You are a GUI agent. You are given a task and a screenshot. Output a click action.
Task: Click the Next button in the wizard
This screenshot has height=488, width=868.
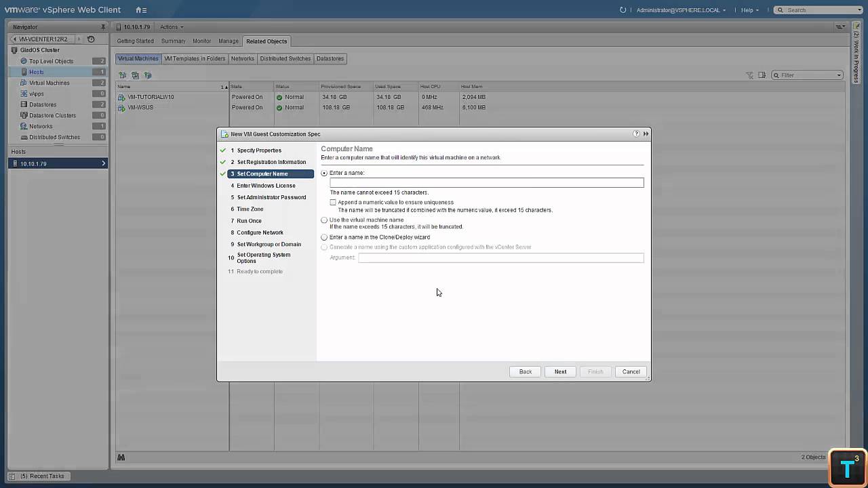pos(560,371)
